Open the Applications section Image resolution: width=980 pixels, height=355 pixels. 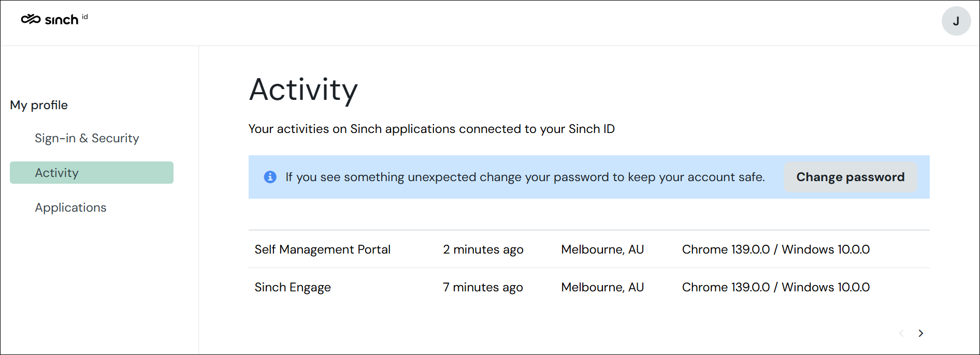point(70,207)
